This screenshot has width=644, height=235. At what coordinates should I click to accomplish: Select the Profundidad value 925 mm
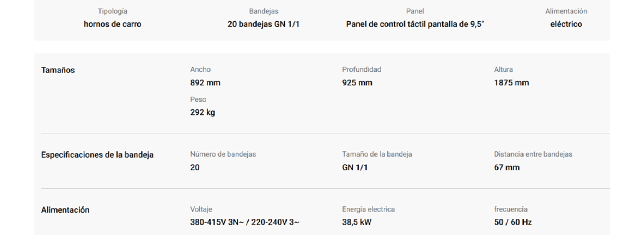tap(357, 83)
